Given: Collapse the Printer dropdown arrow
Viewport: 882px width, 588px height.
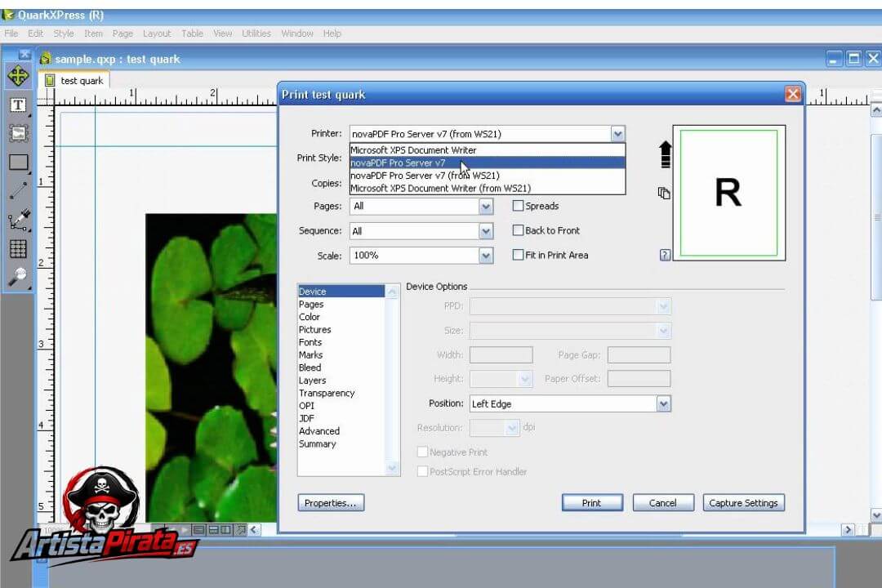Looking at the screenshot, I should 617,134.
